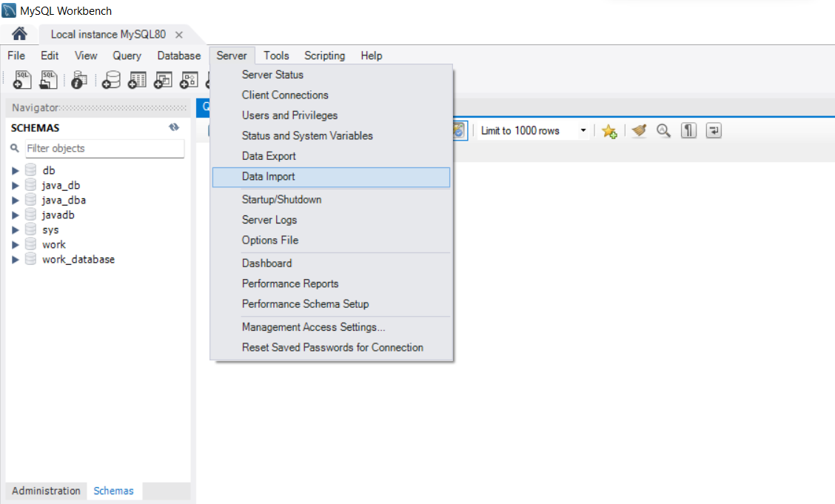Close the open Server menu
This screenshot has height=504, width=835.
232,56
